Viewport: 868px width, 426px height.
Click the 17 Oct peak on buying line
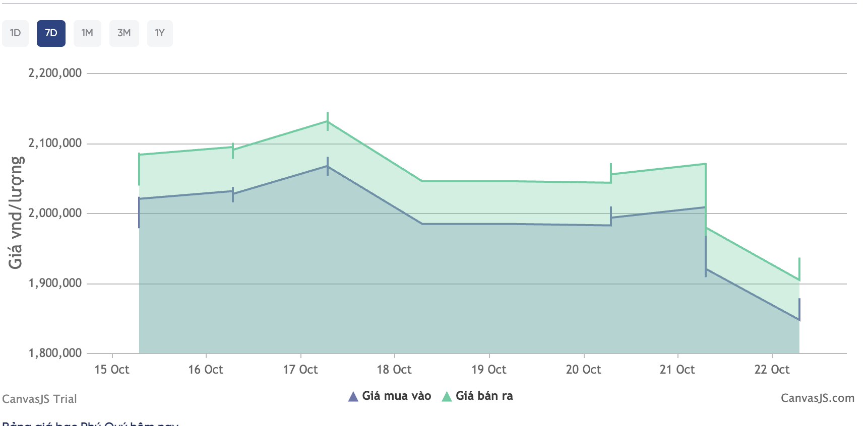pos(328,166)
